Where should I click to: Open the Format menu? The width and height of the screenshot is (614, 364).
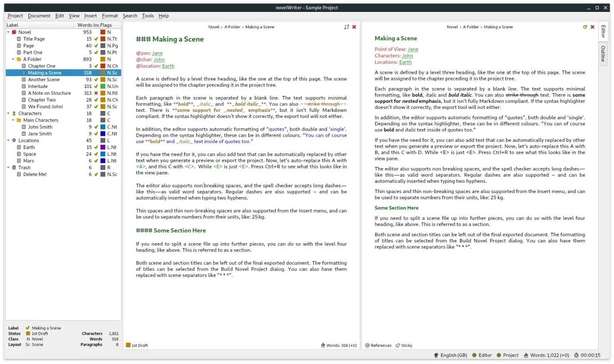(110, 16)
